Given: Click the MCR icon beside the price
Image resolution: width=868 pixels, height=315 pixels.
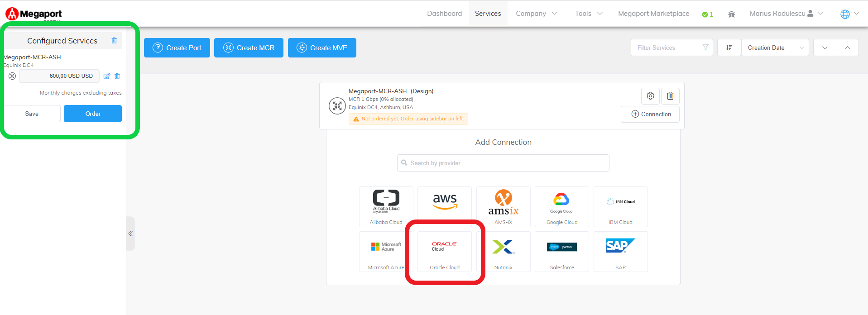Looking at the screenshot, I should tap(12, 76).
